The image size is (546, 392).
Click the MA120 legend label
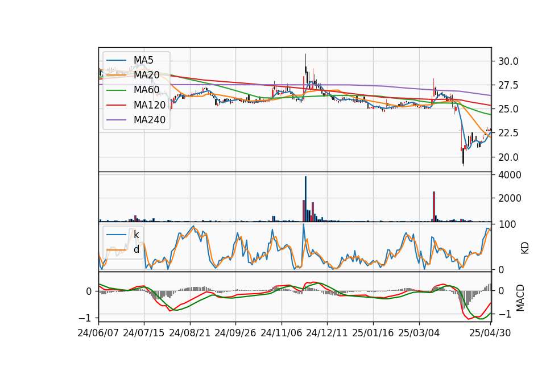click(x=150, y=105)
